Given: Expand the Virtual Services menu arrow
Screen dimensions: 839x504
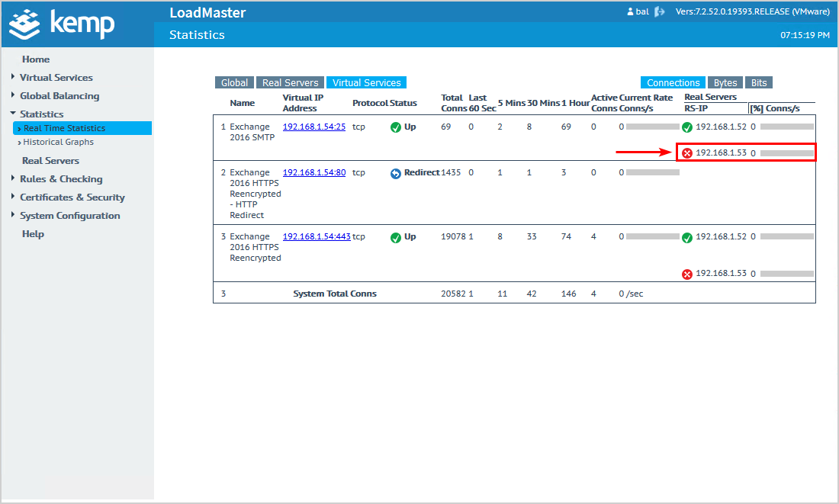Looking at the screenshot, I should (x=13, y=77).
